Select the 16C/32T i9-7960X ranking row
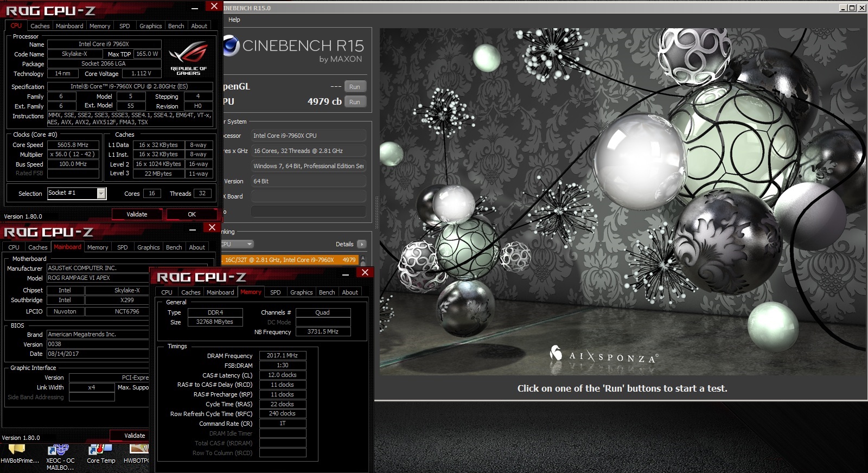The height and width of the screenshot is (473, 868). (x=290, y=260)
